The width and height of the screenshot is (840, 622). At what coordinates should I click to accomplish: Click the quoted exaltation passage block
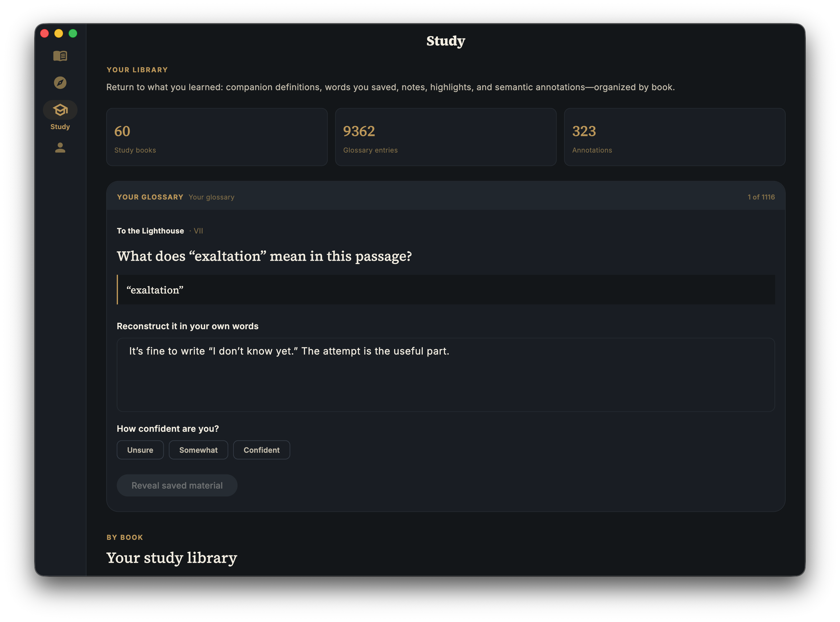click(x=446, y=290)
